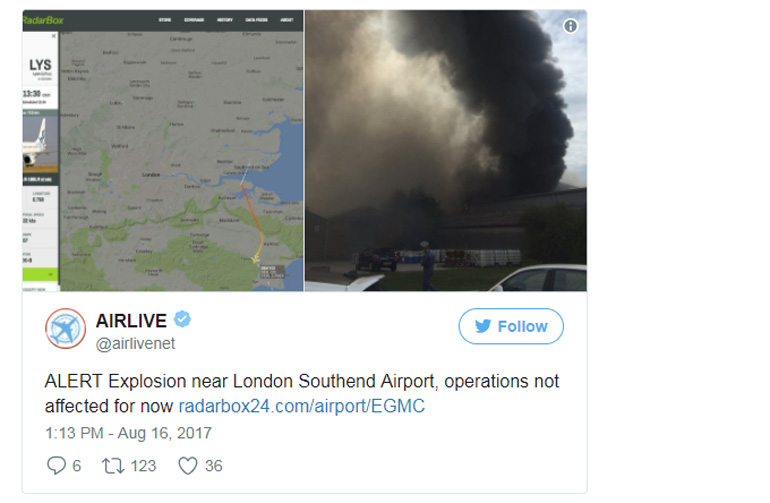This screenshot has height=503, width=770.
Task: Select the HISTORY menu item in RadarBox header
Action: (225, 20)
